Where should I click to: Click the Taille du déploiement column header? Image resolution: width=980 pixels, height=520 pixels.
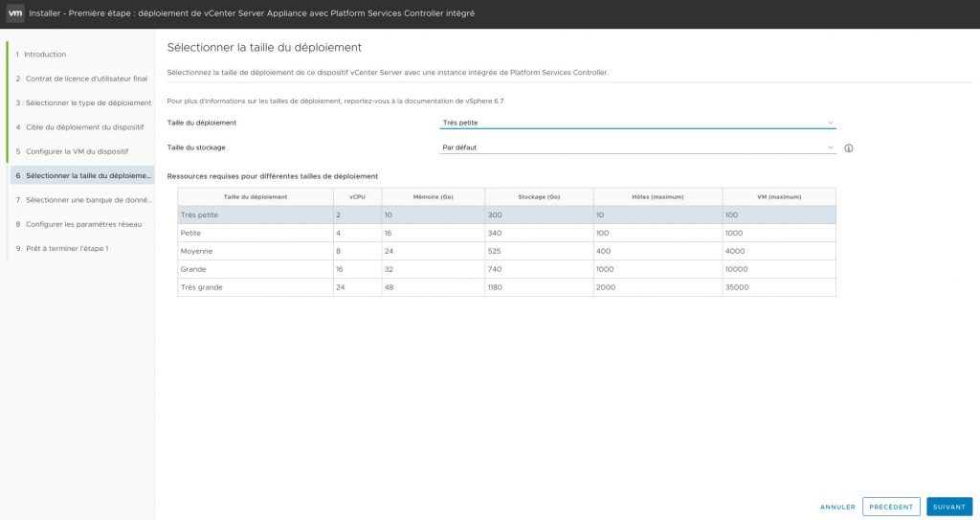[x=256, y=196]
